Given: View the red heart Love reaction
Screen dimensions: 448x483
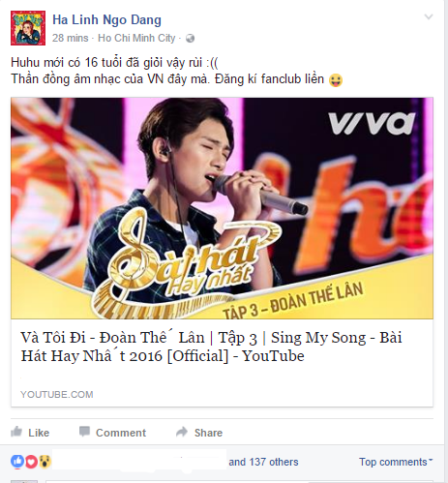Looking at the screenshot, I should tap(31, 462).
